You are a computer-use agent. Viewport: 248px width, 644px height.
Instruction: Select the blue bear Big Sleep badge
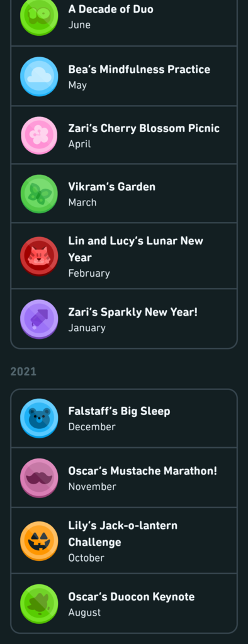(39, 418)
